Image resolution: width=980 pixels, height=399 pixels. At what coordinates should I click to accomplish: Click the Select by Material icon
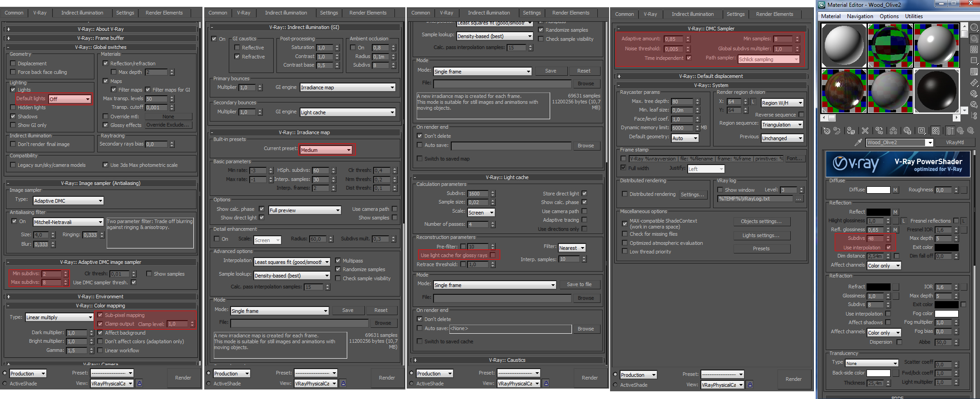coord(974,105)
